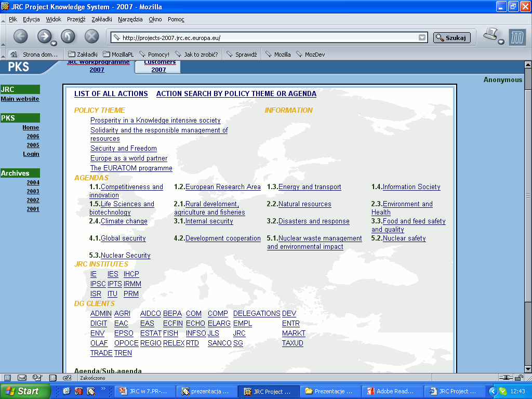Open the JRC Main website link
532x399 pixels.
coord(20,99)
